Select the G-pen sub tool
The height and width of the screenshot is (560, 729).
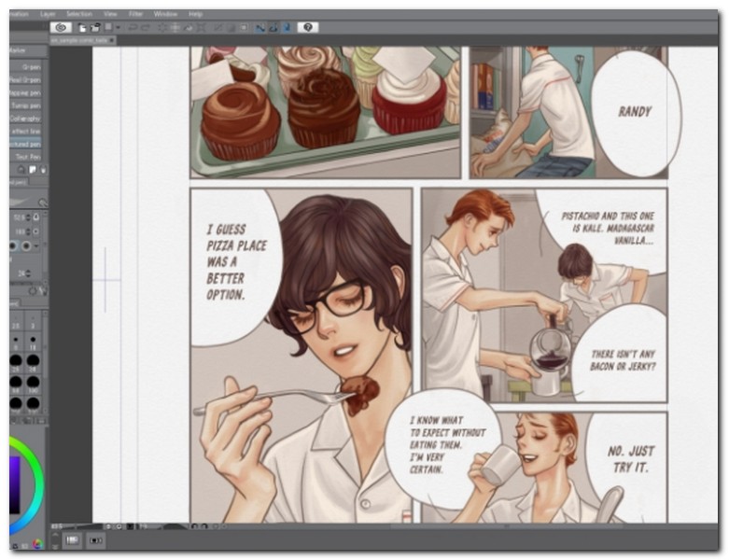click(x=31, y=67)
